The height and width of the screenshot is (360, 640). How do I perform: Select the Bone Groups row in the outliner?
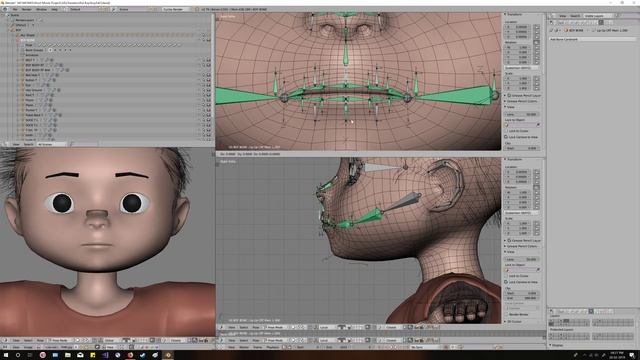34,50
